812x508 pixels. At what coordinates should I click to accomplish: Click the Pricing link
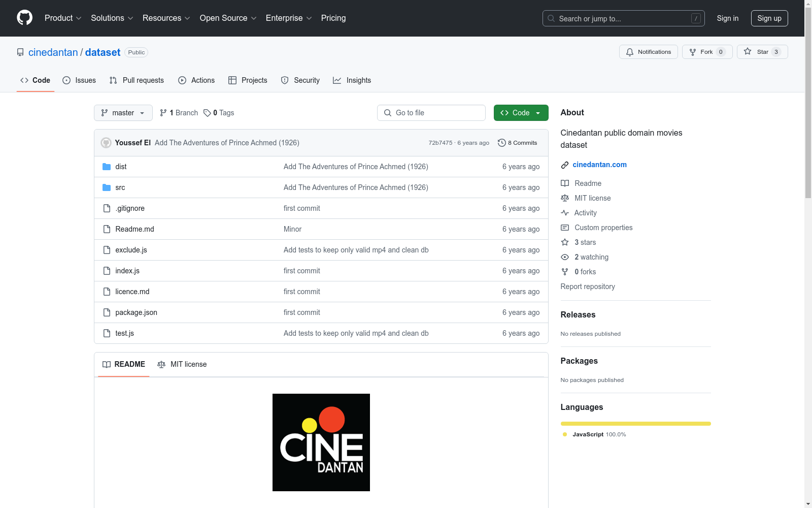333,18
